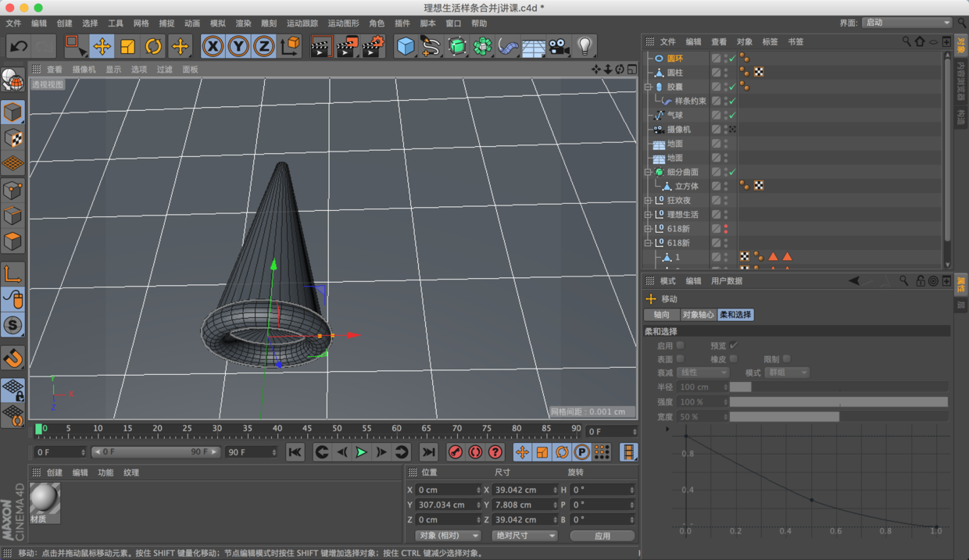Click the Undo arrow icon
The image size is (969, 560).
(18, 47)
